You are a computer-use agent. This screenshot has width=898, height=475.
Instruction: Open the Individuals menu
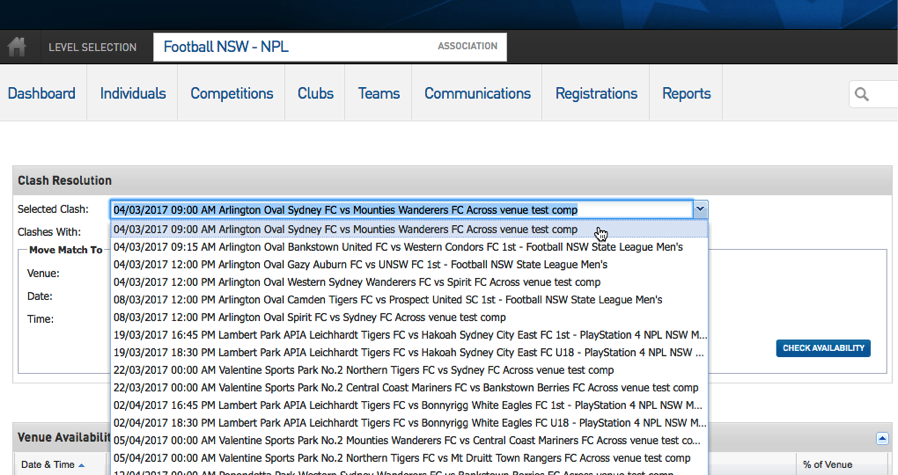pos(133,93)
